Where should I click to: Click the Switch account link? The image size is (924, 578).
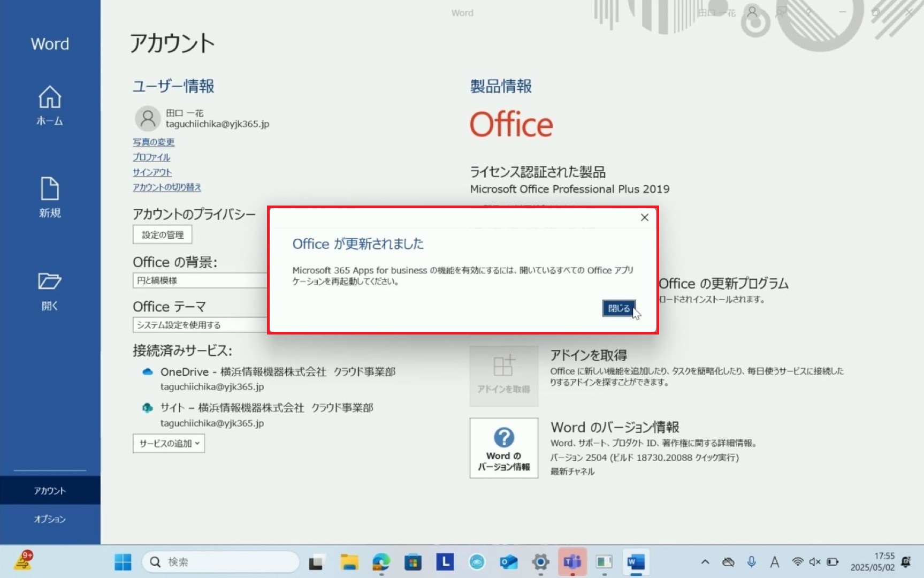point(167,187)
